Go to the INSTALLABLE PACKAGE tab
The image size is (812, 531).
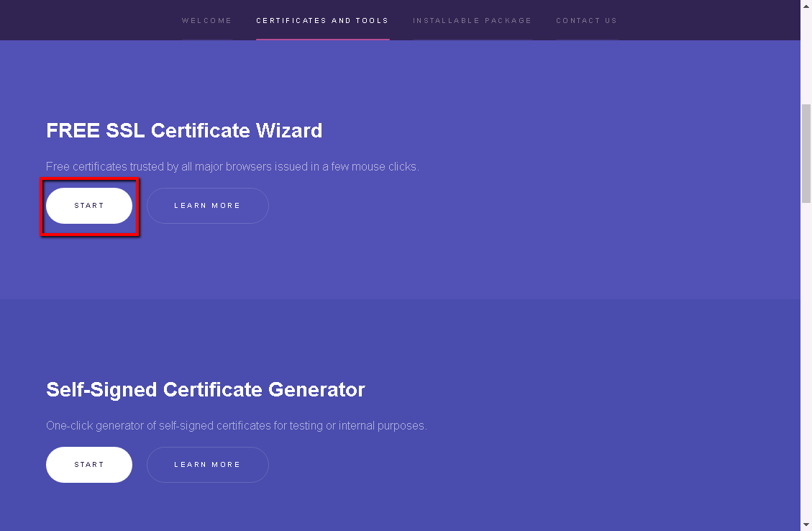472,21
